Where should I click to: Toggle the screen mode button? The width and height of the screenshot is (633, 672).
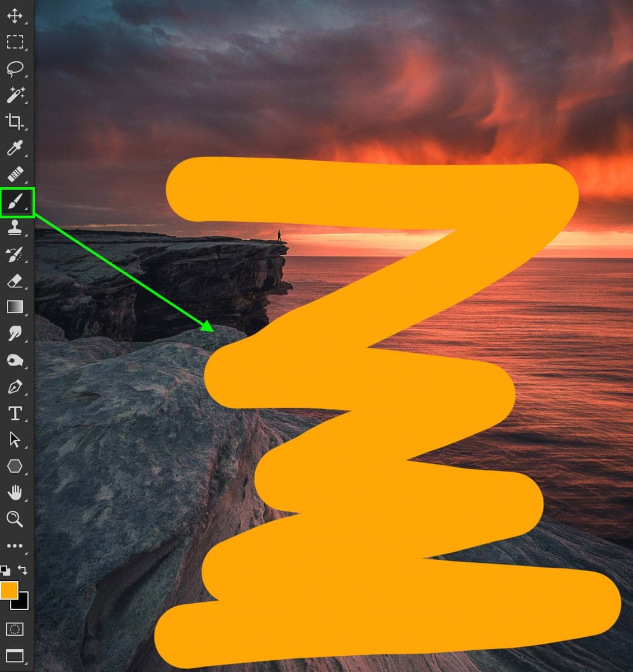(x=15, y=655)
